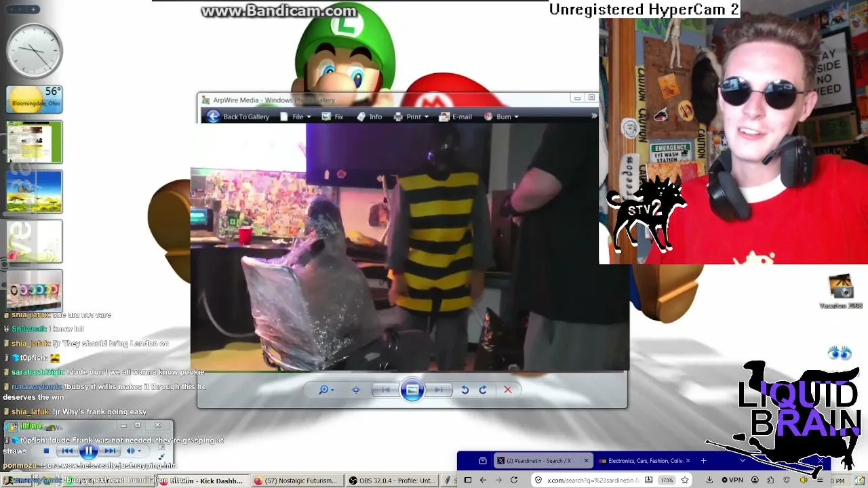Open the media player volume control
Viewport: 868px width, 488px height.
click(x=134, y=451)
